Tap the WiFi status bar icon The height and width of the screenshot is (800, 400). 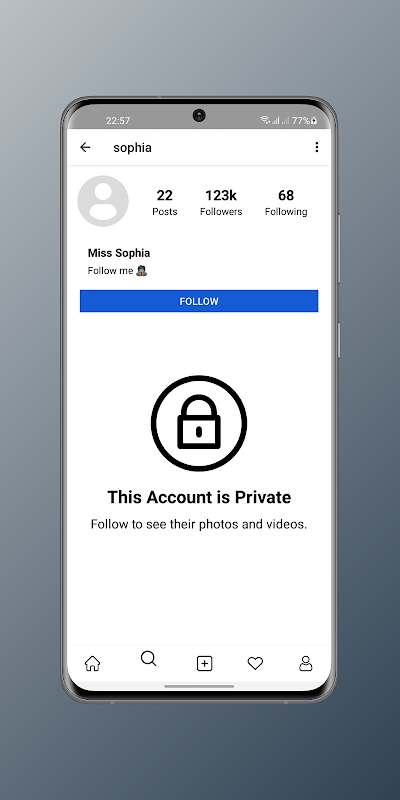(x=265, y=120)
